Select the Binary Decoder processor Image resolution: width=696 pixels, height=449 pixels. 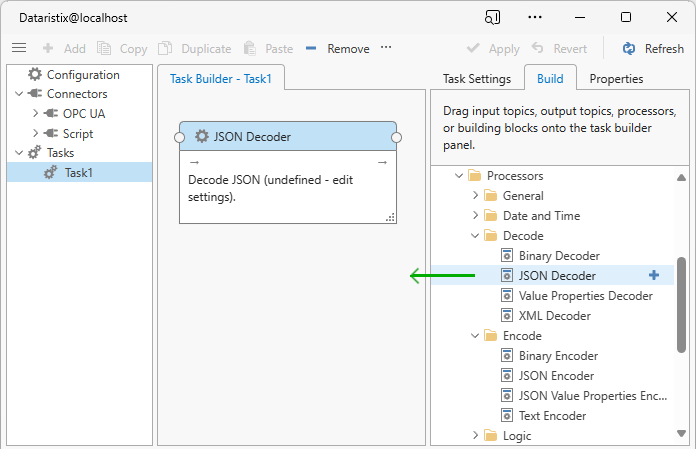tap(558, 256)
